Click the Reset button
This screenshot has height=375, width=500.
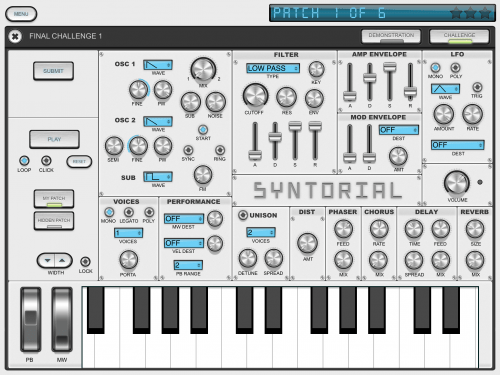click(79, 161)
